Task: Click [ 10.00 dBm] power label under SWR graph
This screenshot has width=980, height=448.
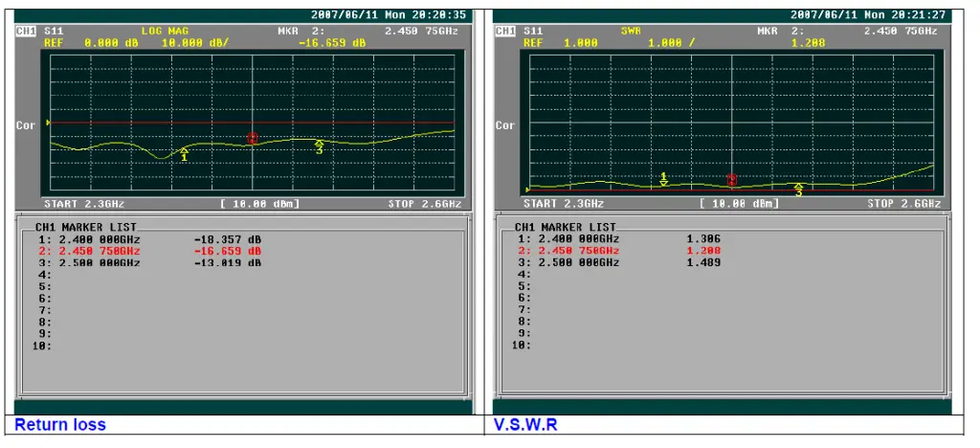Action: tap(739, 204)
